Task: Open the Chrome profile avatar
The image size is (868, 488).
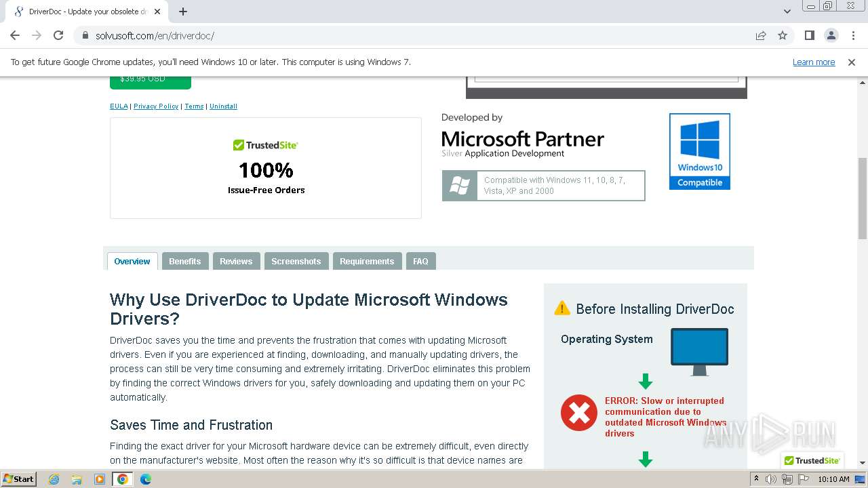Action: (831, 35)
